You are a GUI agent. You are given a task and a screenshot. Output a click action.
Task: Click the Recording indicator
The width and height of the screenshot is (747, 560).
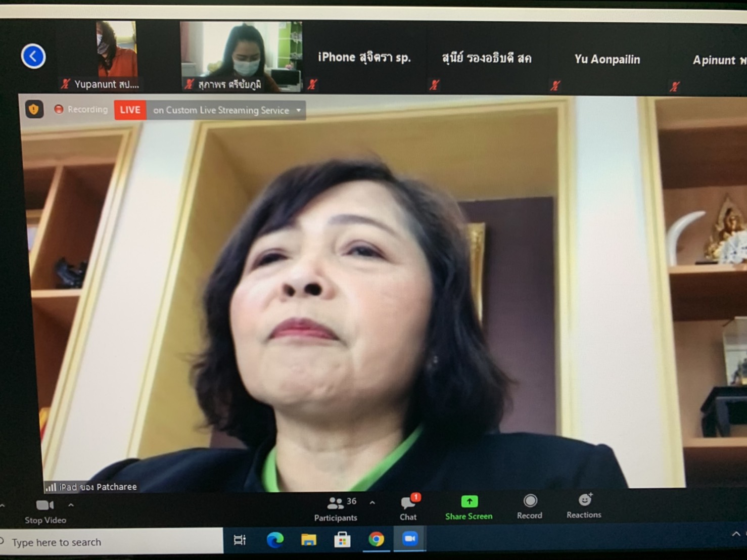click(x=81, y=109)
